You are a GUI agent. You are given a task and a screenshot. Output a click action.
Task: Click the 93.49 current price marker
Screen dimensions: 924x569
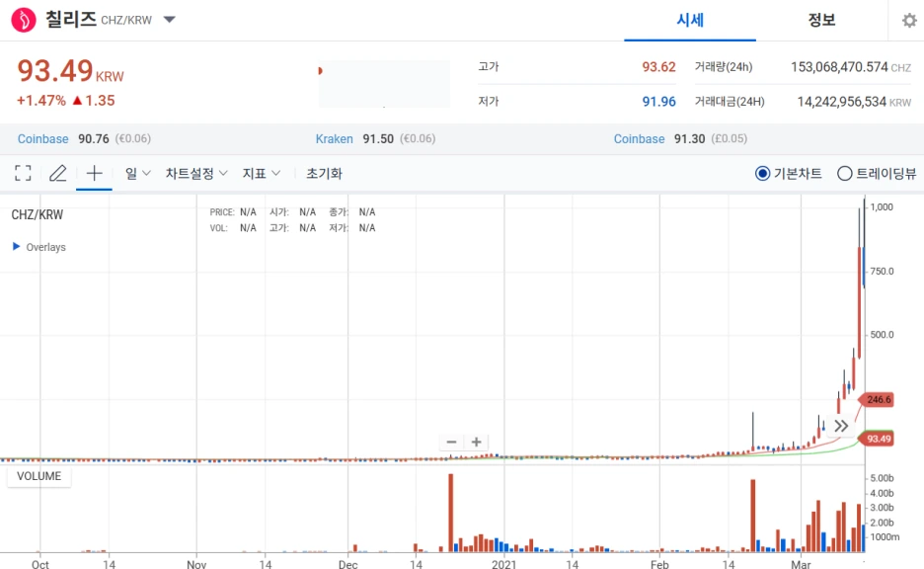(878, 439)
